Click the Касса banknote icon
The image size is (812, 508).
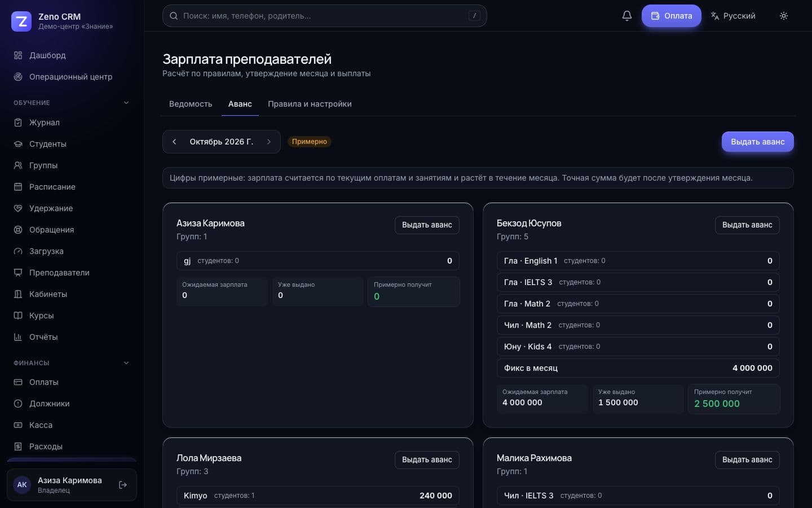(x=18, y=425)
